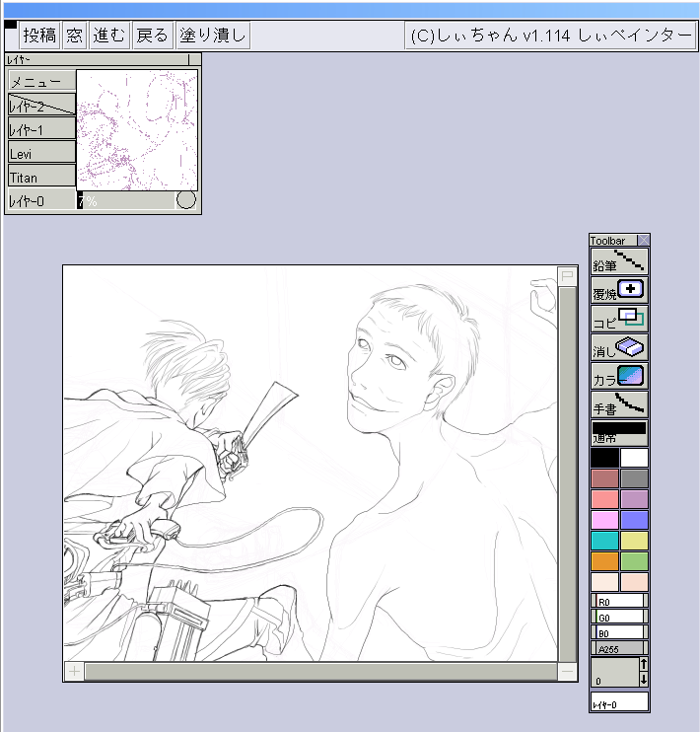The width and height of the screenshot is (700, 732).
Task: Choose the 手書 freehand mode
Action: pyautogui.click(x=619, y=404)
